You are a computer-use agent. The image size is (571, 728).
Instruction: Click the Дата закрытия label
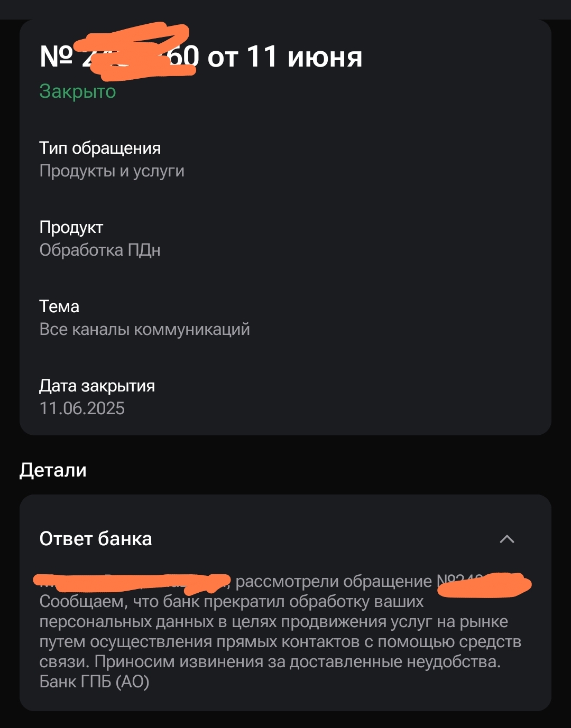97,386
